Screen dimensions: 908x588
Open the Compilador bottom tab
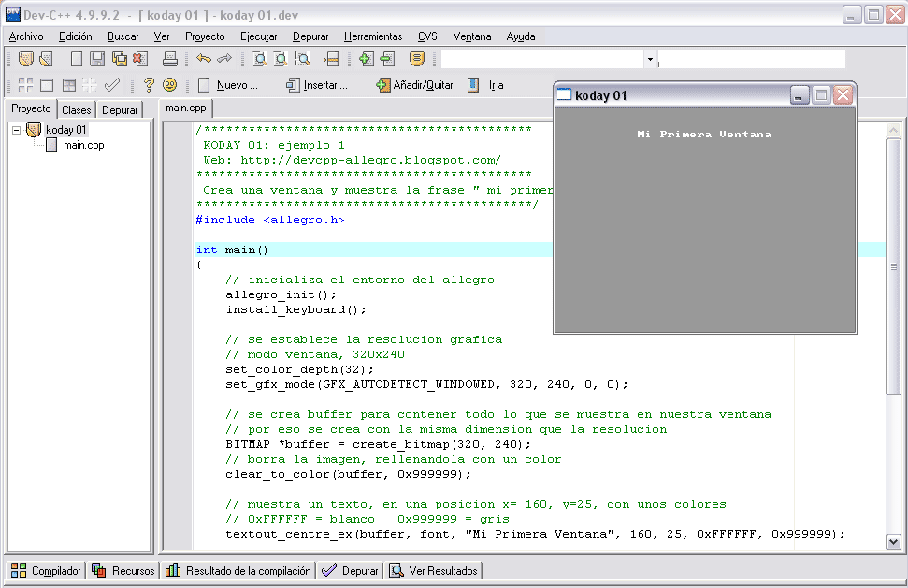coord(46,570)
